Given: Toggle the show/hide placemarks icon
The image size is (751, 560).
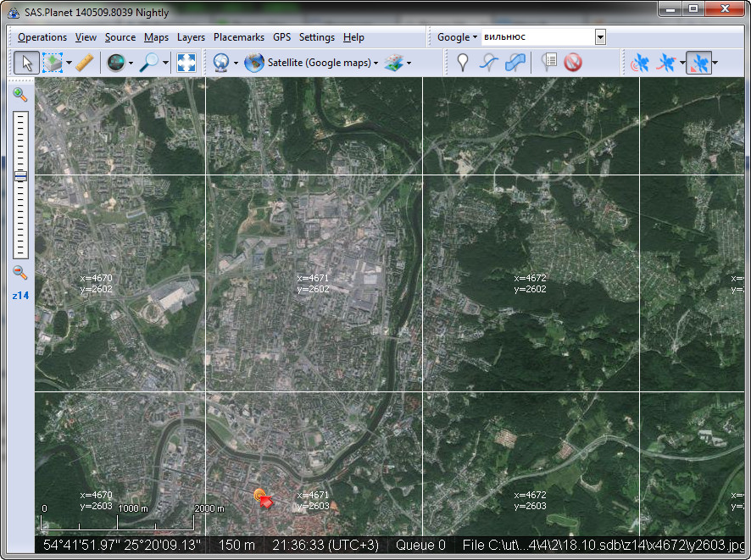Looking at the screenshot, I should (x=548, y=63).
